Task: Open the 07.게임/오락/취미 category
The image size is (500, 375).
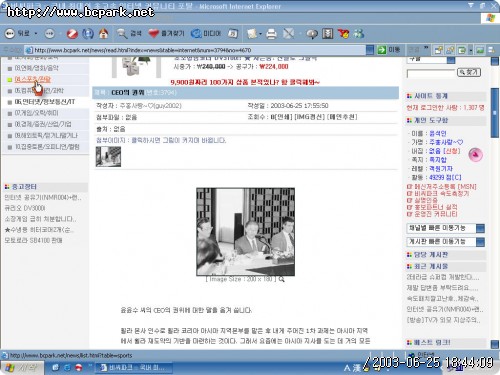Action: coord(36,113)
